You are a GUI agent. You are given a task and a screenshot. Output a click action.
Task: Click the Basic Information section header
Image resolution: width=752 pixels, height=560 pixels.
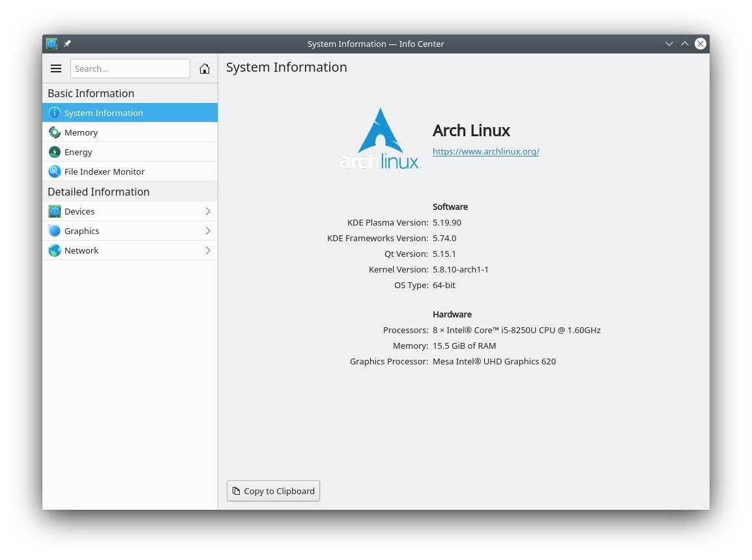(x=91, y=93)
